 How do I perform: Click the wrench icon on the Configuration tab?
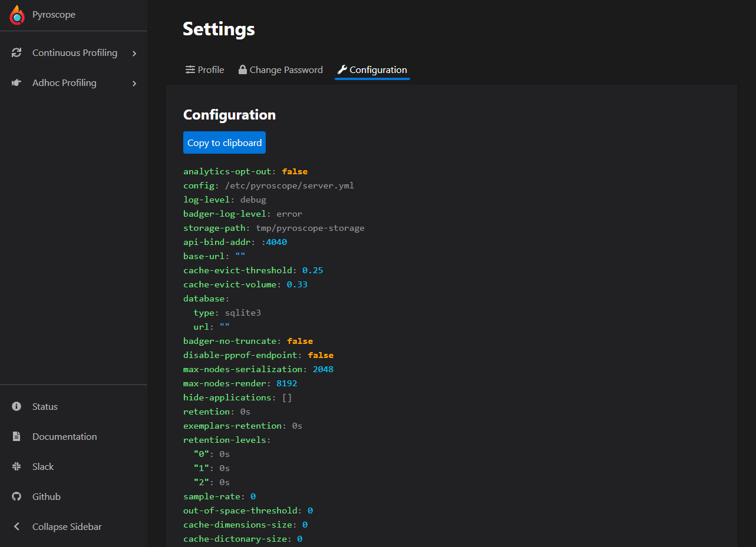pyautogui.click(x=341, y=69)
